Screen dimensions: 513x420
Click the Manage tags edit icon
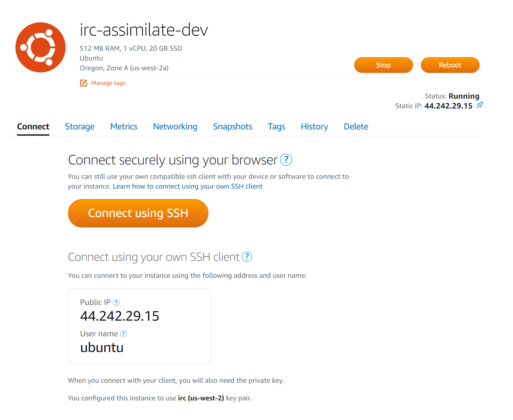pyautogui.click(x=84, y=83)
